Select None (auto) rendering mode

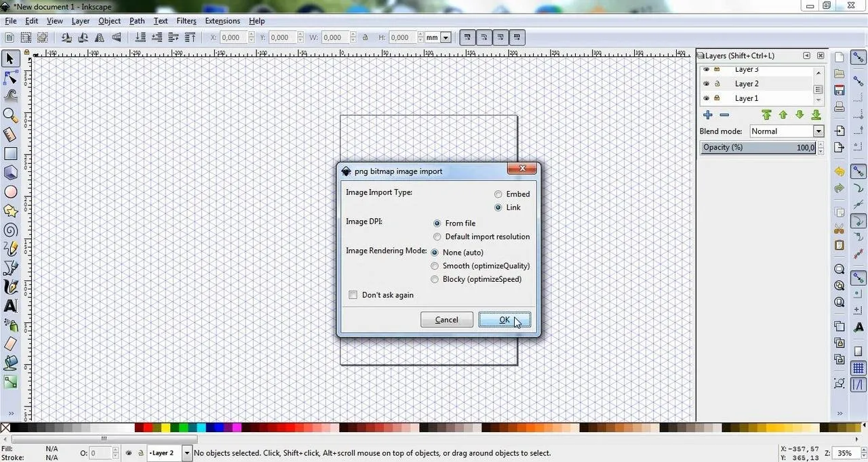(435, 253)
